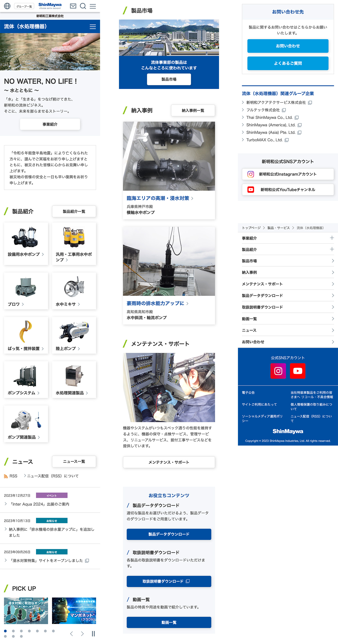Open the red YouTube icon in footer
Image resolution: width=338 pixels, height=644 pixels.
[297, 371]
